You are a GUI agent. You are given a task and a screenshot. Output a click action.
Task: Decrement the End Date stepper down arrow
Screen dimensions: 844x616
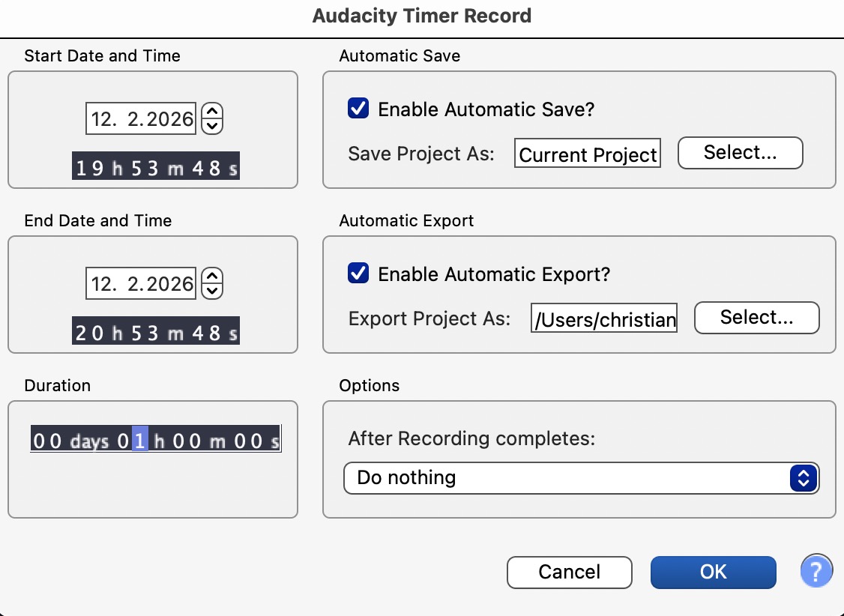tap(214, 290)
